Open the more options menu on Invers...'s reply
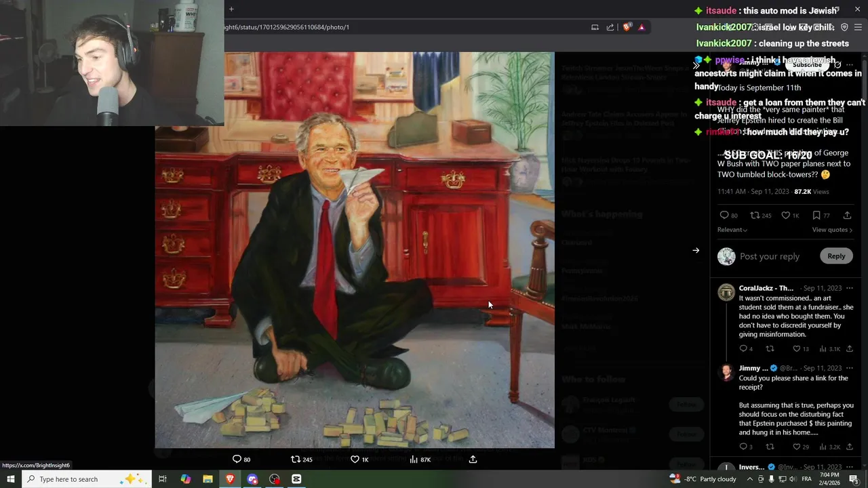This screenshot has width=868, height=488. tap(849, 467)
